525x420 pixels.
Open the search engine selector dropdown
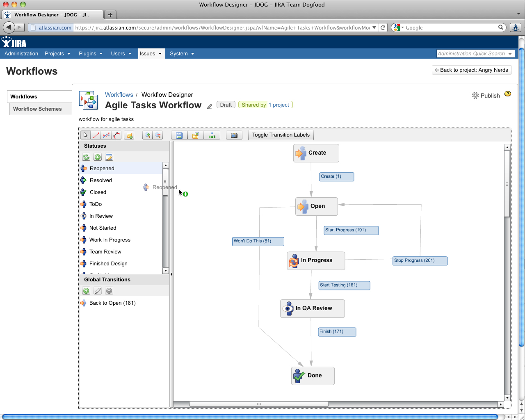pos(398,27)
